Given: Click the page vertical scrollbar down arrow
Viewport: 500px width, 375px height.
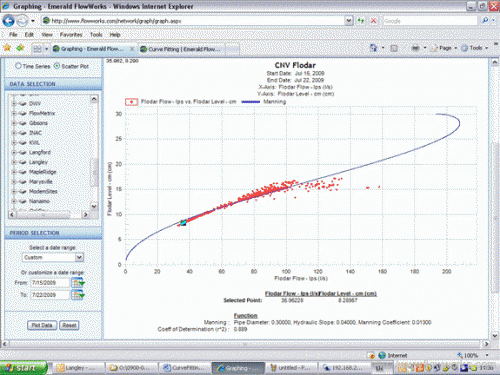Looking at the screenshot, I should 495,335.
